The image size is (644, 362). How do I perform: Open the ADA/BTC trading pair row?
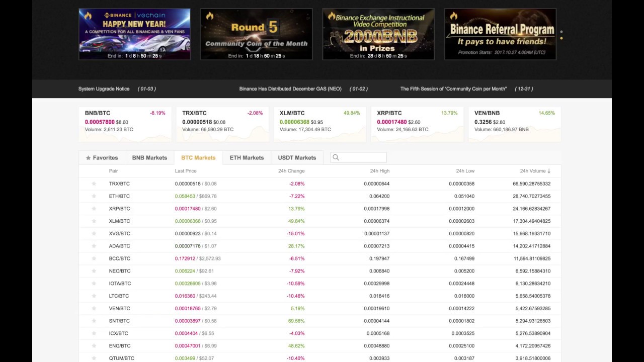click(319, 246)
